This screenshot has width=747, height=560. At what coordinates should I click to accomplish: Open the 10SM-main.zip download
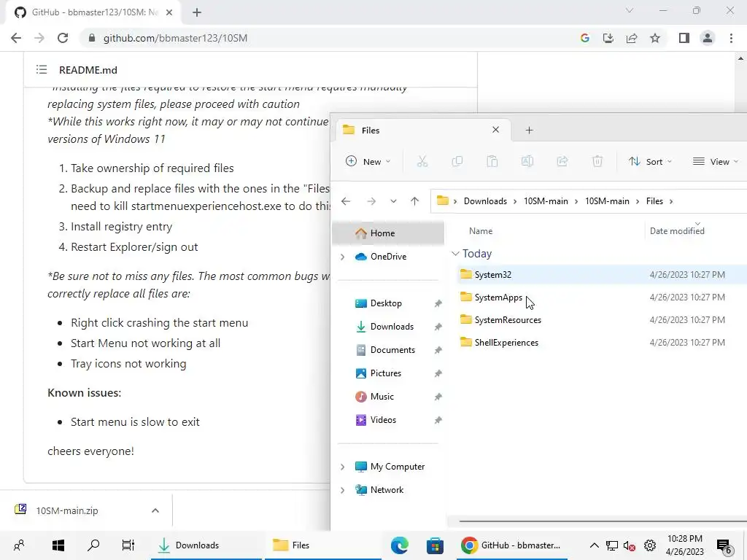tap(67, 510)
